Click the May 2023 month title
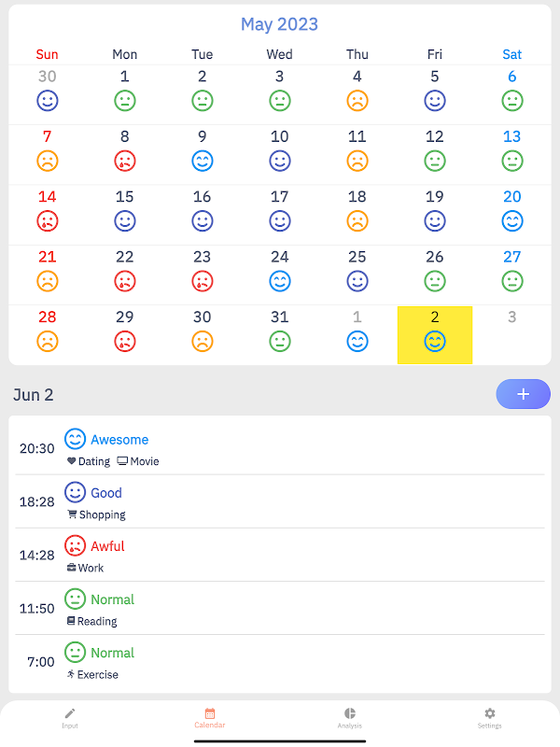The height and width of the screenshot is (747, 560). click(279, 24)
